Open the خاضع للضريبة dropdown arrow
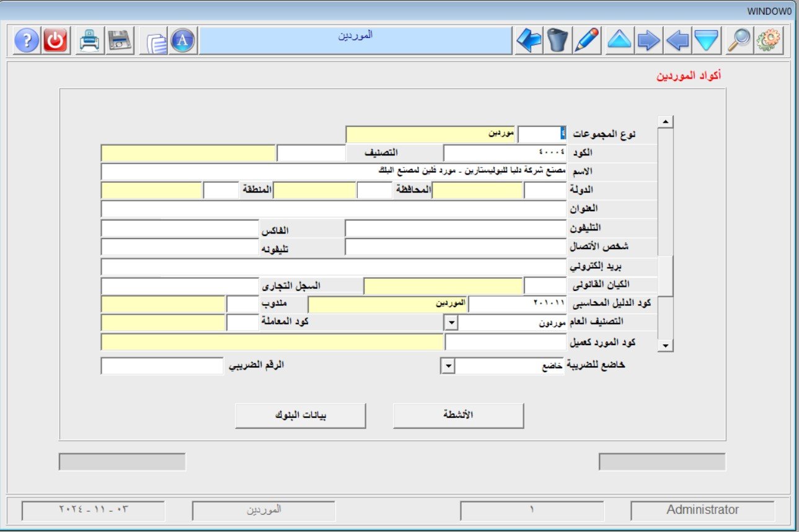The width and height of the screenshot is (799, 532). tap(447, 367)
